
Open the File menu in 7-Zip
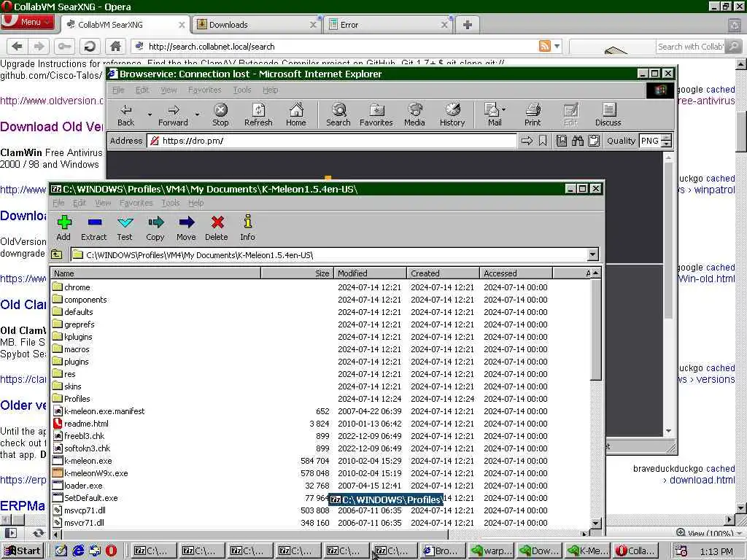pyautogui.click(x=58, y=203)
